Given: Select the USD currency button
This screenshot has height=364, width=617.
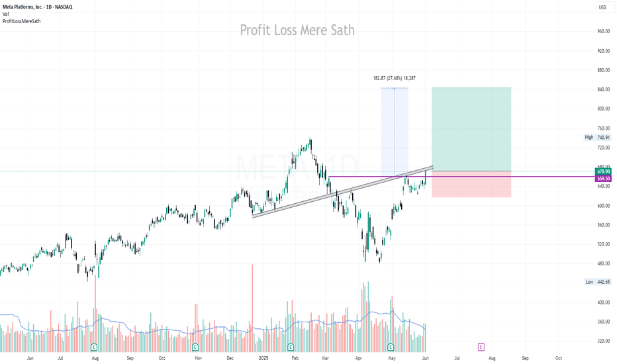Looking at the screenshot, I should click(602, 7).
